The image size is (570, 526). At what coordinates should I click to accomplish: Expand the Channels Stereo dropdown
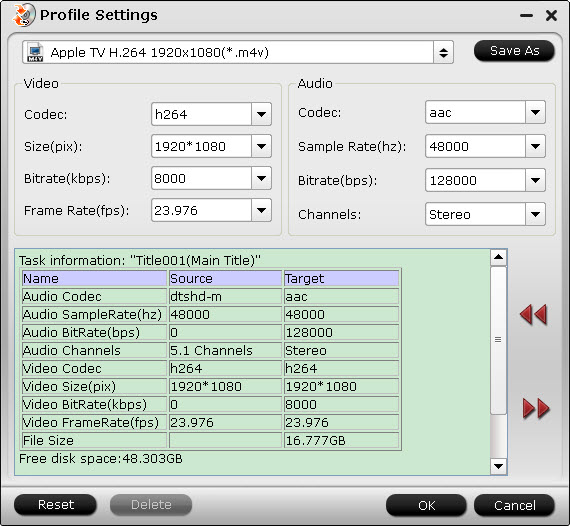coord(535,214)
